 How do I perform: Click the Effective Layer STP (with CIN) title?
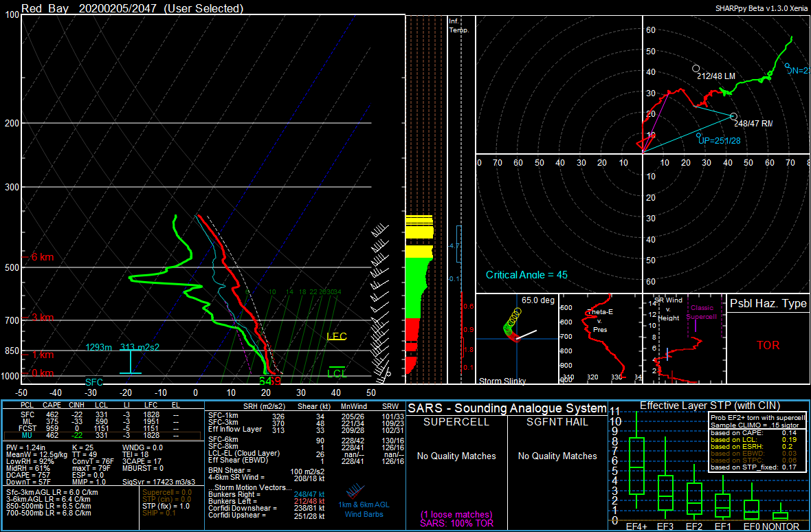pyautogui.click(x=709, y=406)
